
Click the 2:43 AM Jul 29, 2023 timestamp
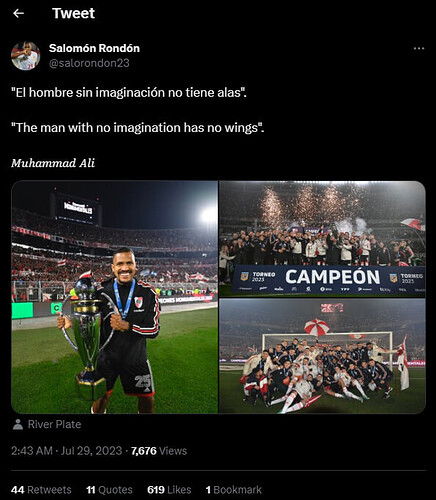pyautogui.click(x=66, y=451)
